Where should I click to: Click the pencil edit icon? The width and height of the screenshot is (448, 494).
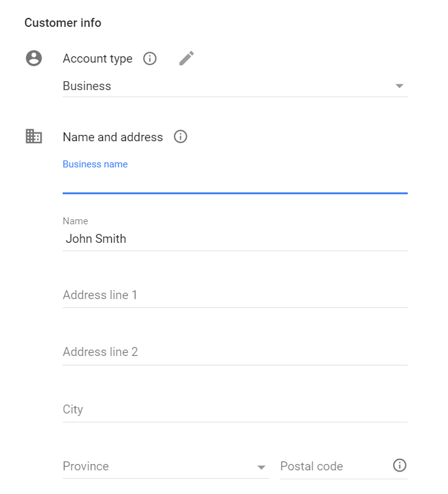click(x=187, y=58)
